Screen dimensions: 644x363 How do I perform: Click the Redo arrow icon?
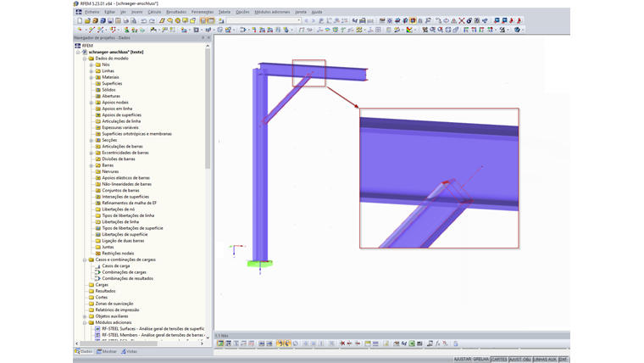point(152,20)
